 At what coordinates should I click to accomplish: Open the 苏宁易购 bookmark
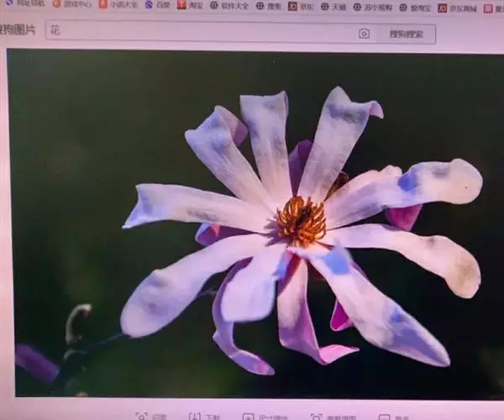(x=373, y=8)
